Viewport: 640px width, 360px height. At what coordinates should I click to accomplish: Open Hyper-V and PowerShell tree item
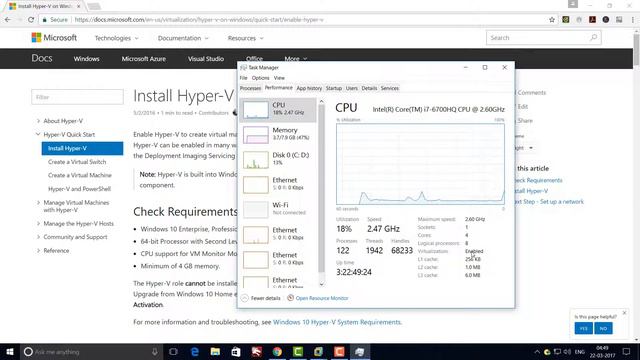point(79,189)
